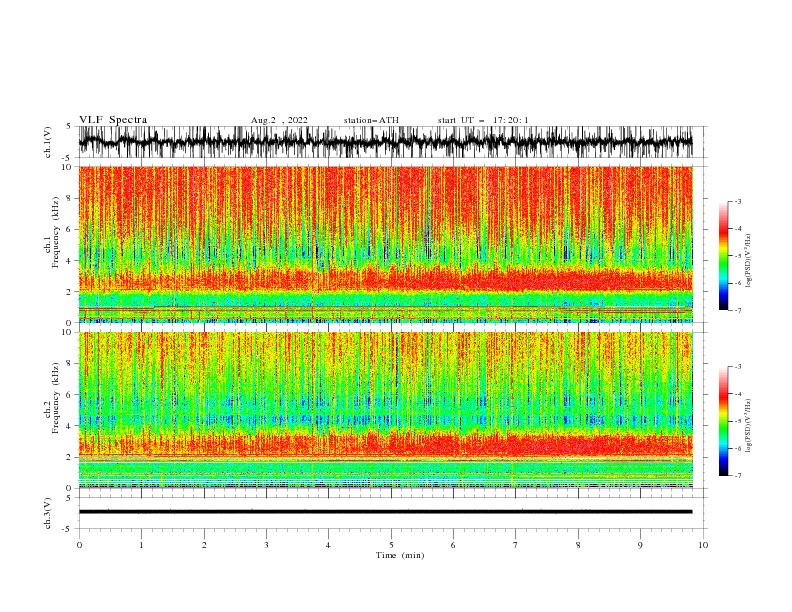Click the "VLF Spectra" plot title
The width and height of the screenshot is (792, 612).
pos(113,120)
